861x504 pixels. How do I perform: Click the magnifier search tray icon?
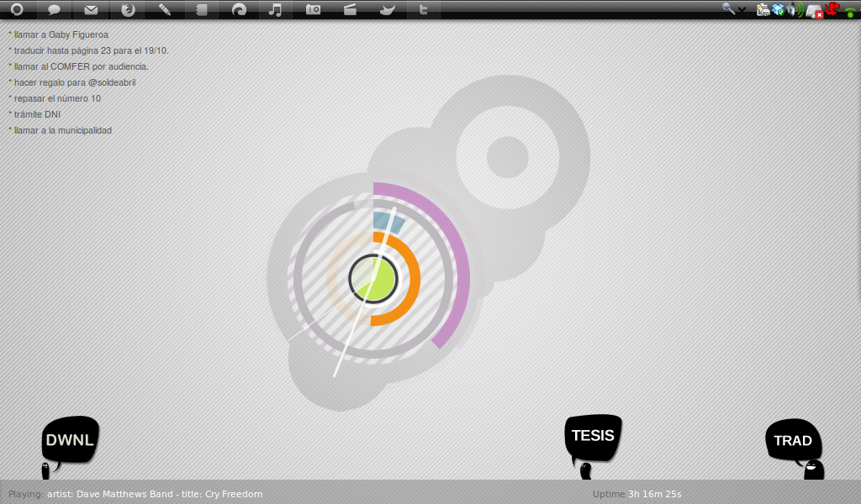729,8
